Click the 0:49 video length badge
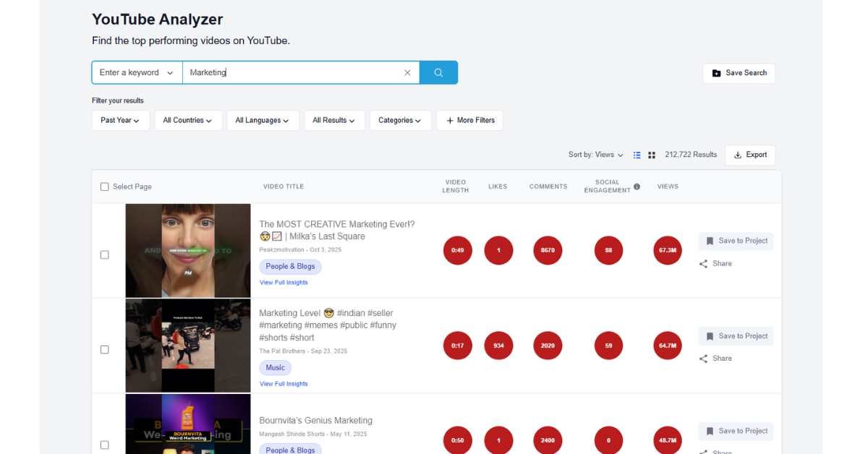Image resolution: width=868 pixels, height=454 pixels. 457,250
